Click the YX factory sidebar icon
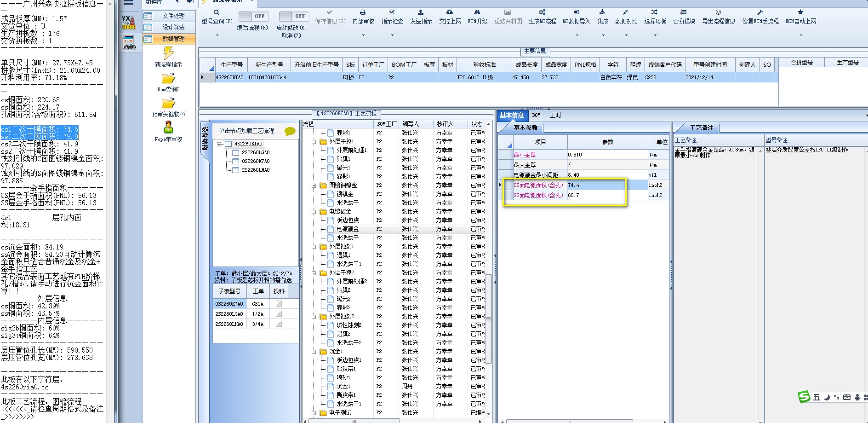 pyautogui.click(x=129, y=23)
